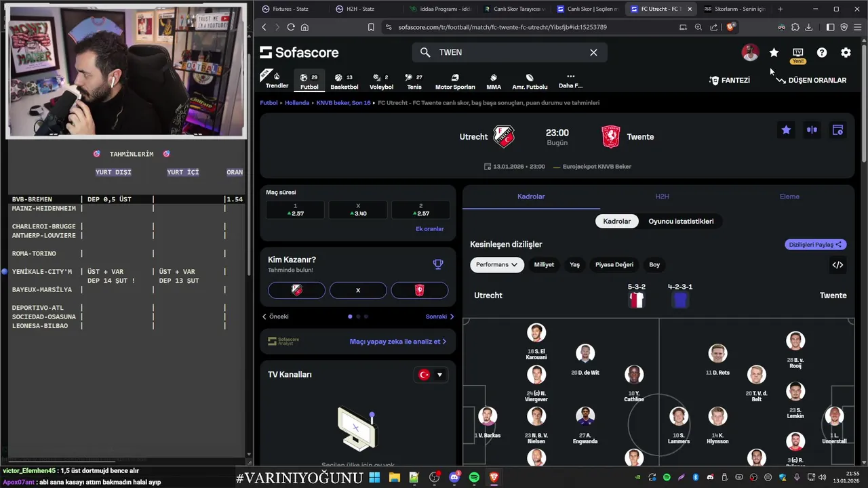Image resolution: width=868 pixels, height=488 pixels.
Task: Select the Basketbol sport category
Action: tap(344, 81)
